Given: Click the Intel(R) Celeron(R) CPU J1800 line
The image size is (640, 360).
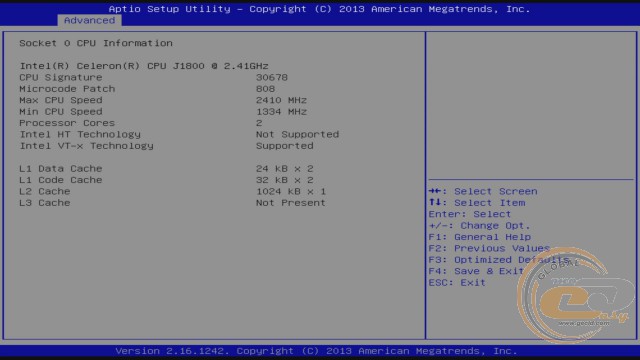Looking at the screenshot, I should pos(144,66).
